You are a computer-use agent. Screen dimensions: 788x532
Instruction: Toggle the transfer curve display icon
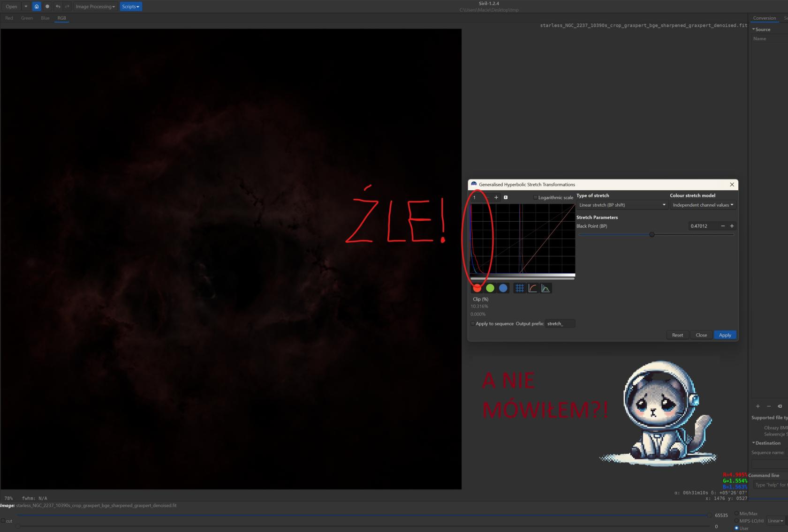point(532,288)
